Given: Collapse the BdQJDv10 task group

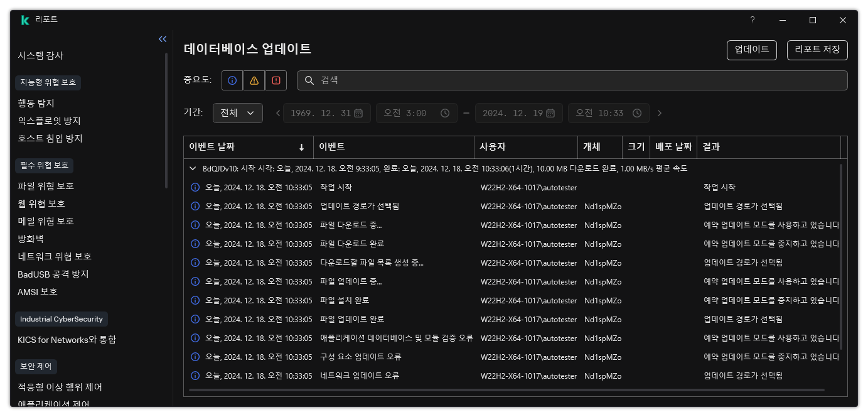Looking at the screenshot, I should coord(193,168).
